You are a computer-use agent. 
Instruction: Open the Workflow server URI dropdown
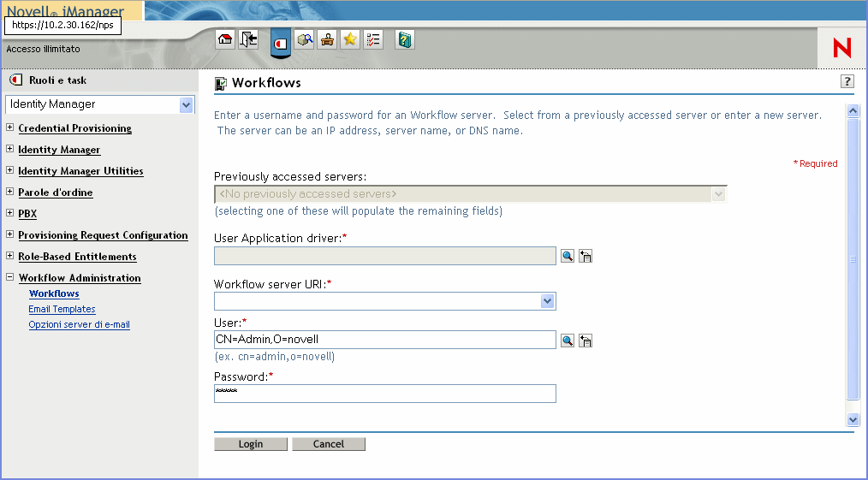click(x=548, y=301)
